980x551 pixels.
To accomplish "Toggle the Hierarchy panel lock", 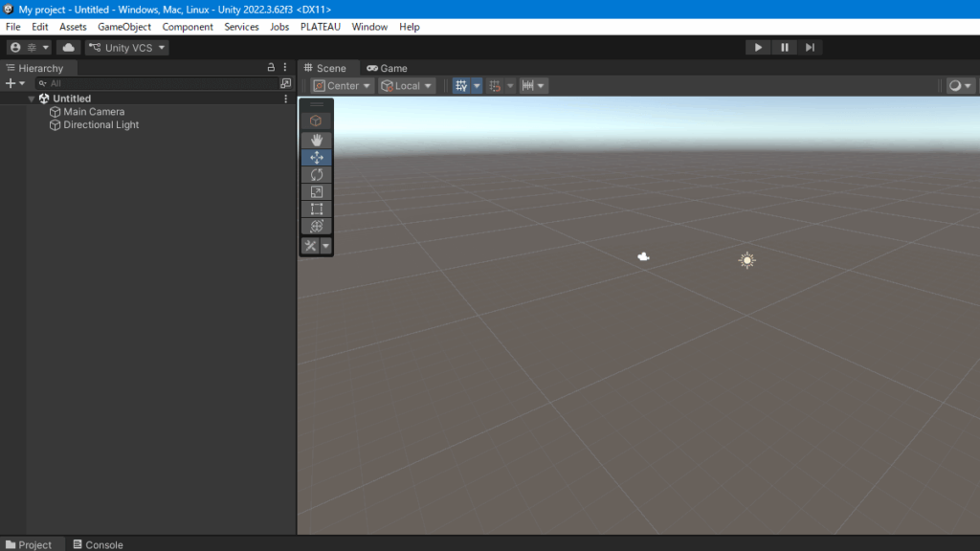I will (x=271, y=68).
